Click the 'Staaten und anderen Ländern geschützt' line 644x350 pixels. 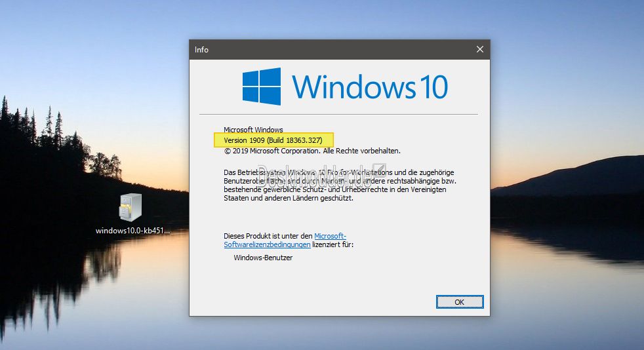[289, 198]
